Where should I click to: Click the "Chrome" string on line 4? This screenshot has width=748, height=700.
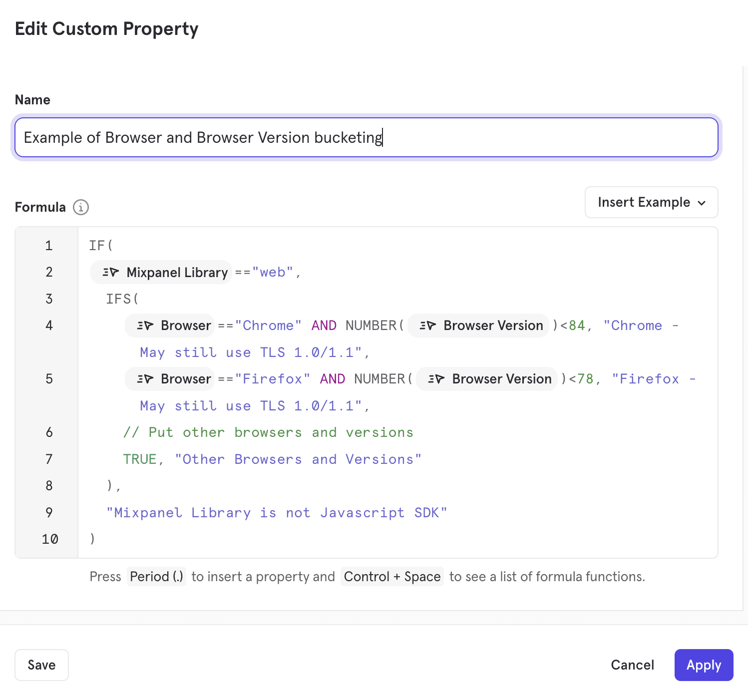[268, 326]
